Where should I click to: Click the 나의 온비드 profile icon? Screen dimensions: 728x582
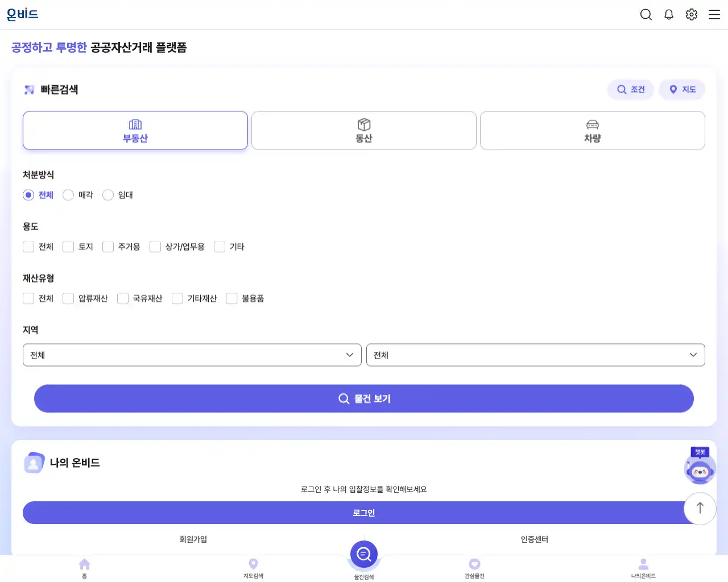[34, 463]
